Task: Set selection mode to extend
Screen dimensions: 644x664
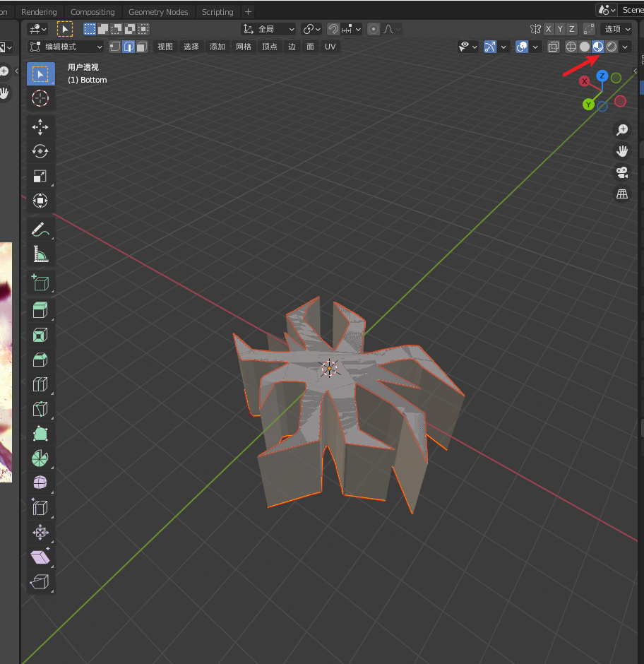Action: tap(103, 29)
